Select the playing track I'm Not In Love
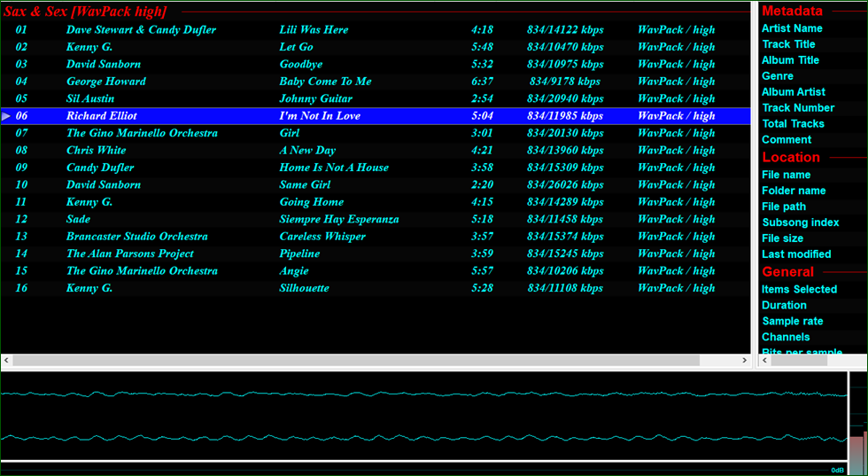The height and width of the screenshot is (476, 868). coord(376,116)
